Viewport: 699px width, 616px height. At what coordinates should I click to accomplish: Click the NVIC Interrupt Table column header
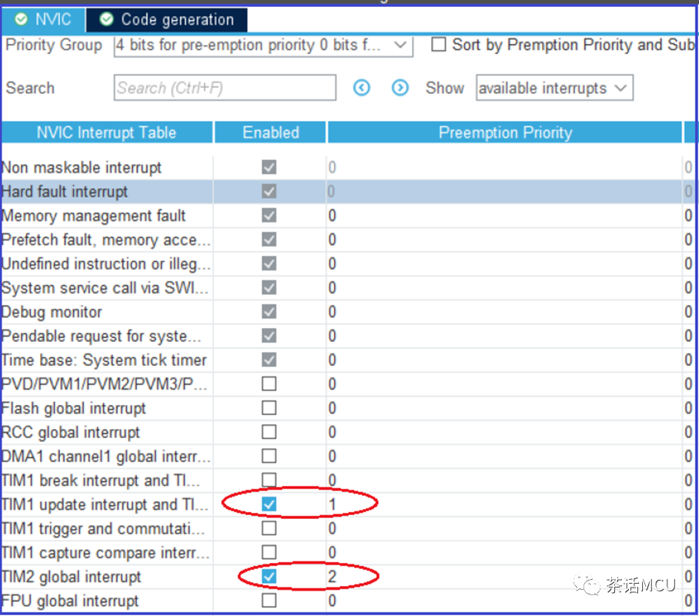tap(106, 132)
